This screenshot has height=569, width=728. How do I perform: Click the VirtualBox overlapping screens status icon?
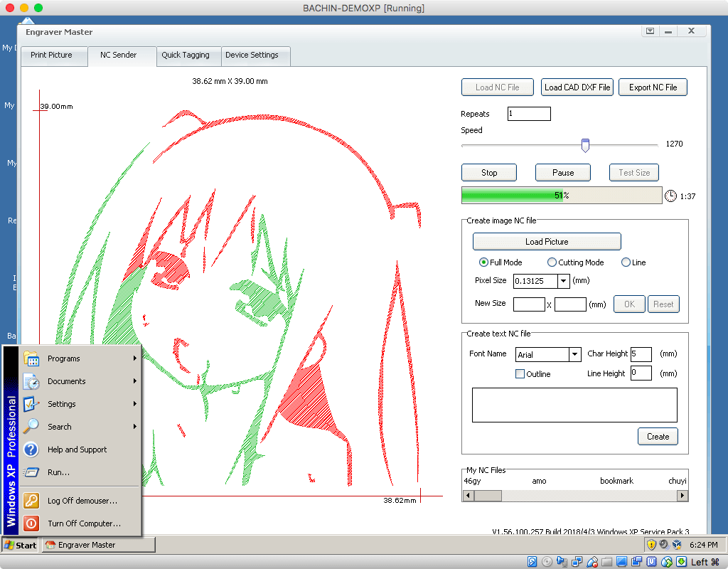(636, 562)
